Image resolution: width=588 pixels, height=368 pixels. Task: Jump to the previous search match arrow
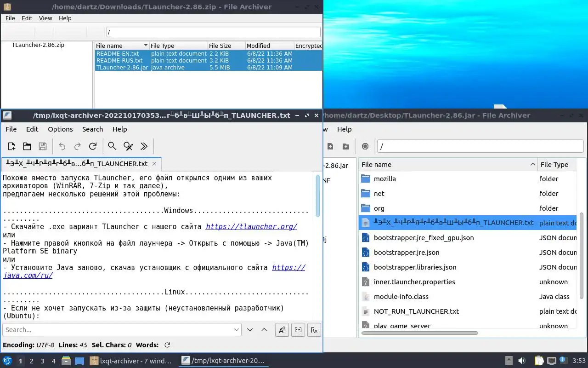tap(264, 330)
